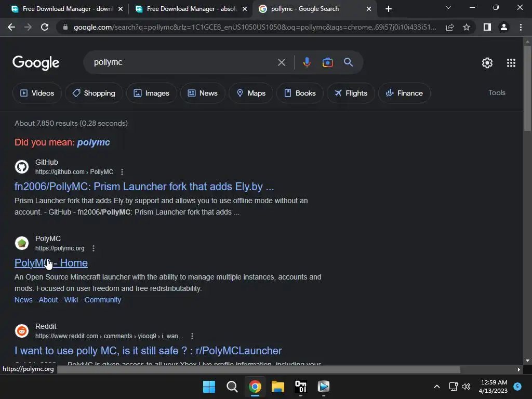Open Chrome three-dot menu
Screen dimensions: 532x399
521,27
